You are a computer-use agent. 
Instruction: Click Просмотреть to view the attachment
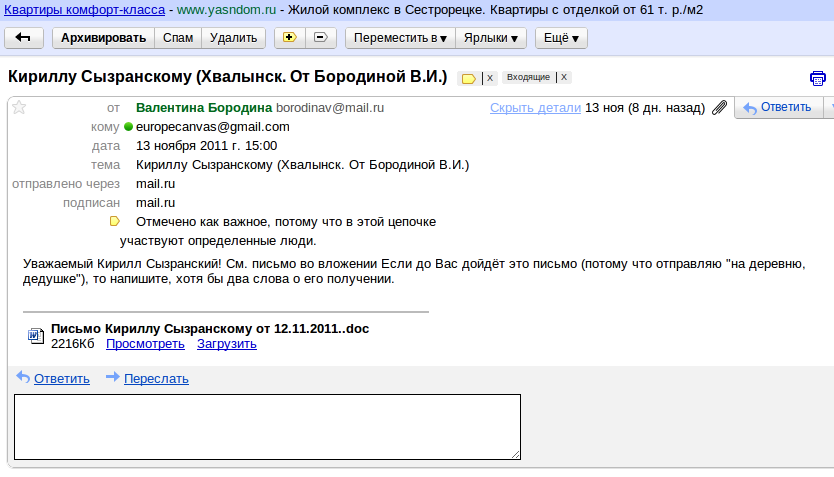[145, 344]
